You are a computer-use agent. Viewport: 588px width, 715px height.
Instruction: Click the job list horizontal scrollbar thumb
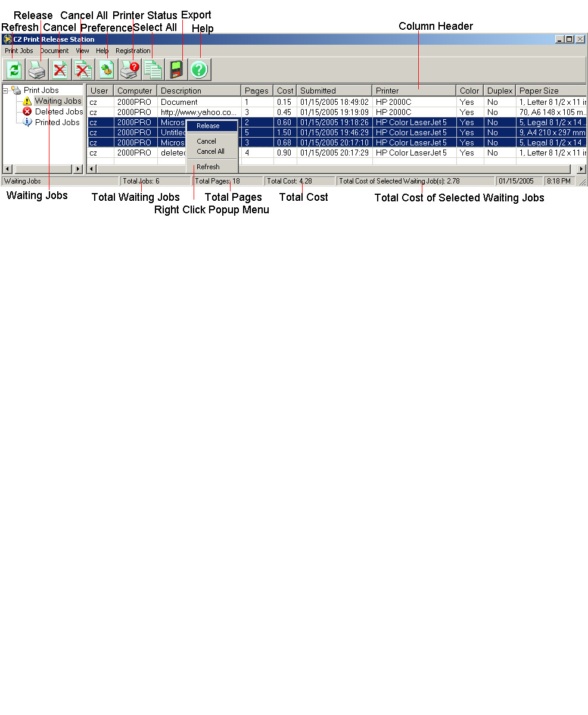click(x=333, y=169)
